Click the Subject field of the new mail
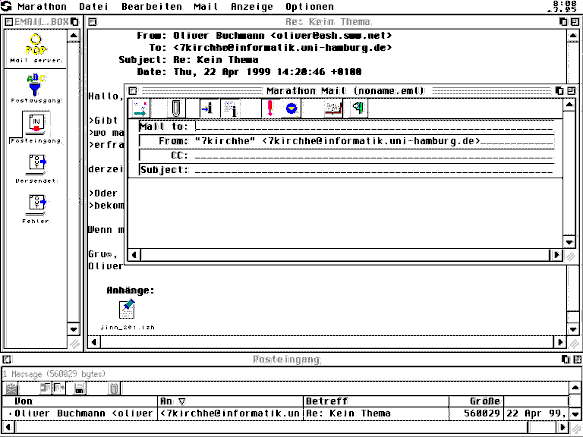 [375, 170]
